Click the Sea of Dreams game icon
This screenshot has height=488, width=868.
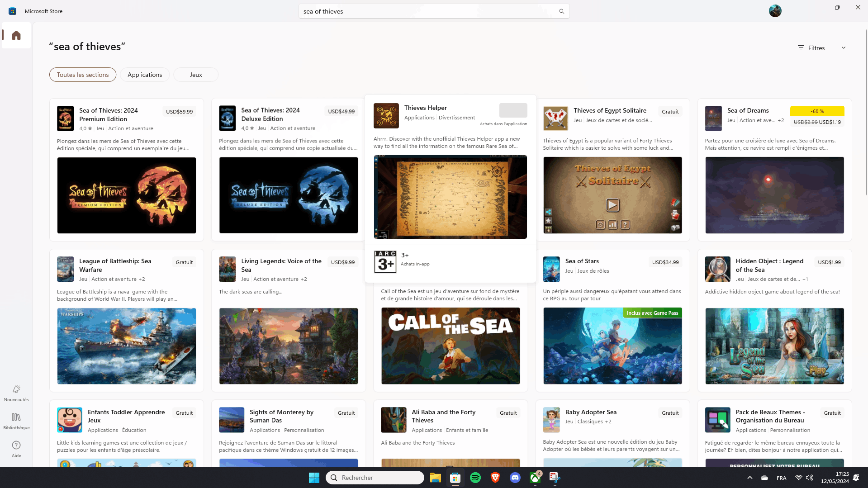(713, 118)
